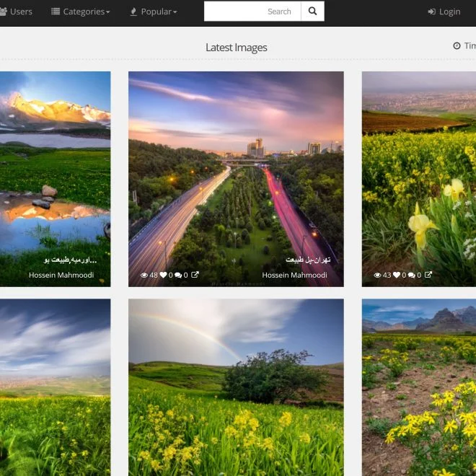
Task: Like the yellow iris photo with heart icon
Action: pyautogui.click(x=397, y=275)
